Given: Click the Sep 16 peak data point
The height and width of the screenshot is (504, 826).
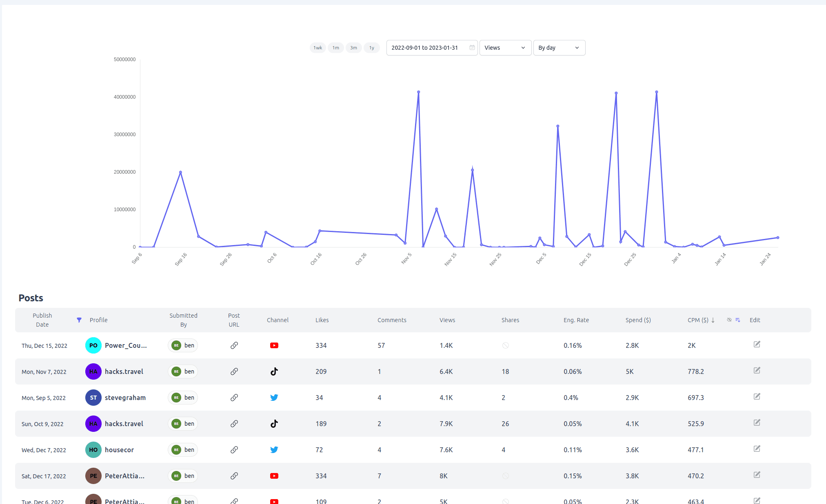Looking at the screenshot, I should [x=180, y=172].
